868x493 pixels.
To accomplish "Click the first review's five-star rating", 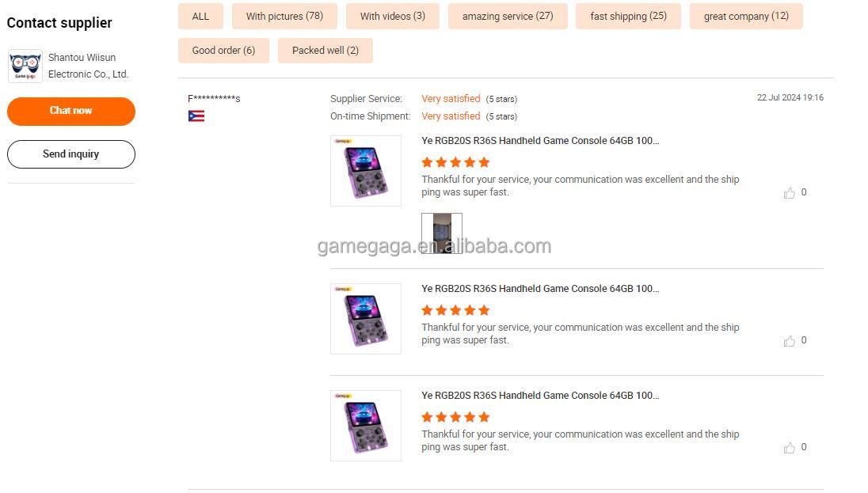I will (455, 162).
